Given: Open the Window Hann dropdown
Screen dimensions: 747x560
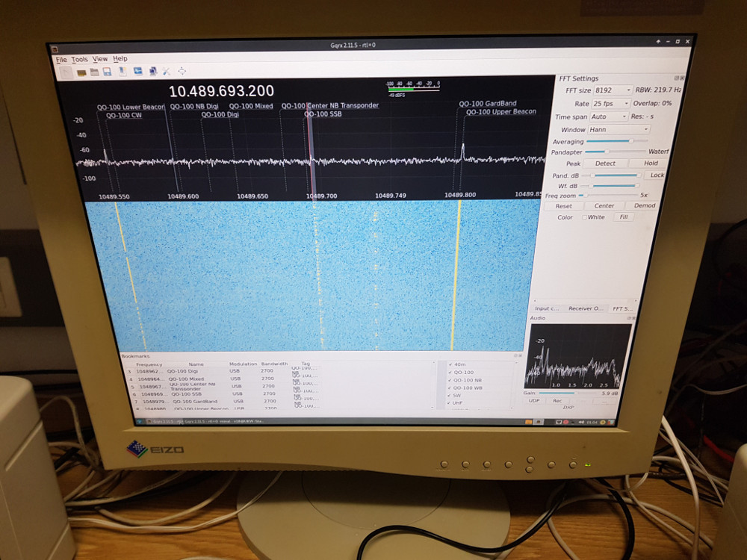Looking at the screenshot, I should coord(619,129).
